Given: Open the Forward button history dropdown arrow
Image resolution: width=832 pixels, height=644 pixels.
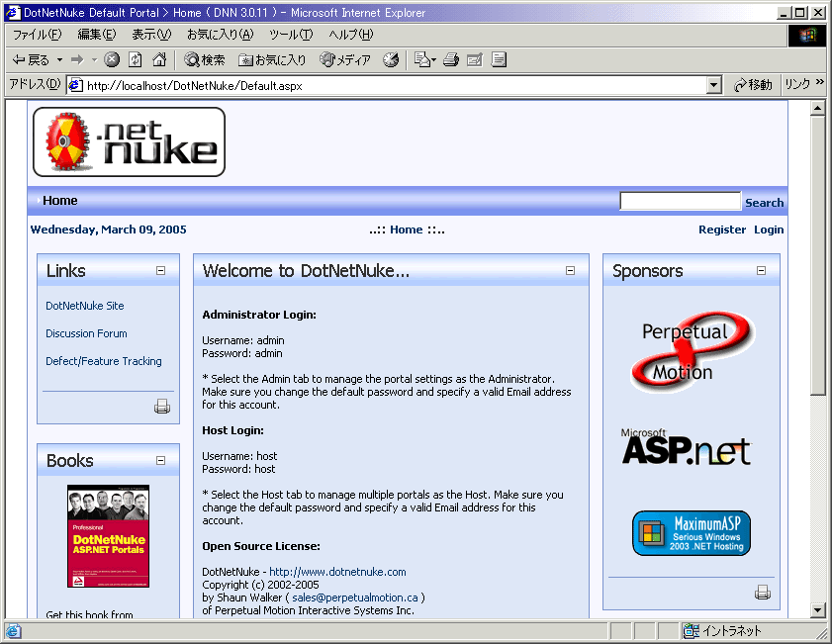Looking at the screenshot, I should [x=94, y=60].
